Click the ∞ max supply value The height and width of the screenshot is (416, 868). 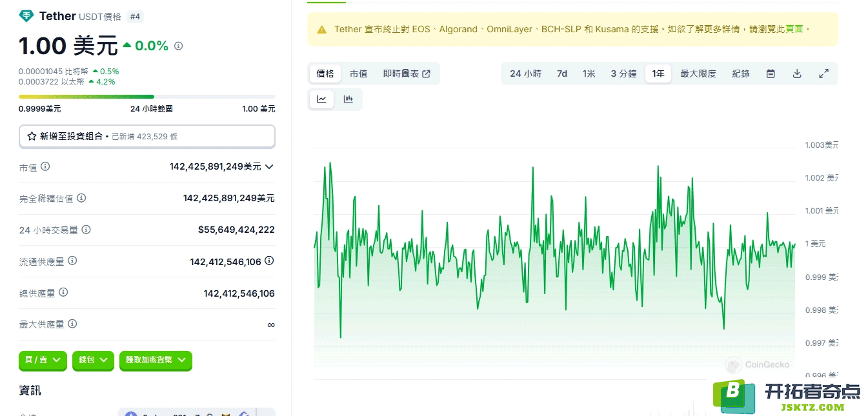tap(271, 324)
